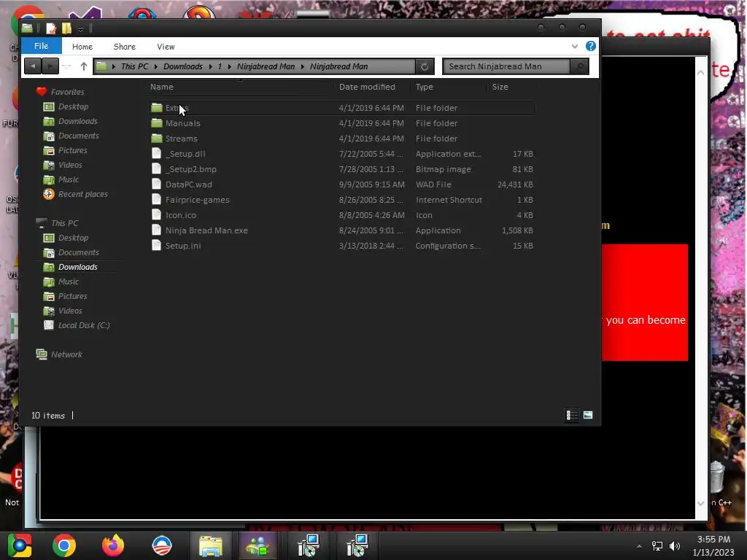Click the Search Ninjabread Man field

click(506, 66)
